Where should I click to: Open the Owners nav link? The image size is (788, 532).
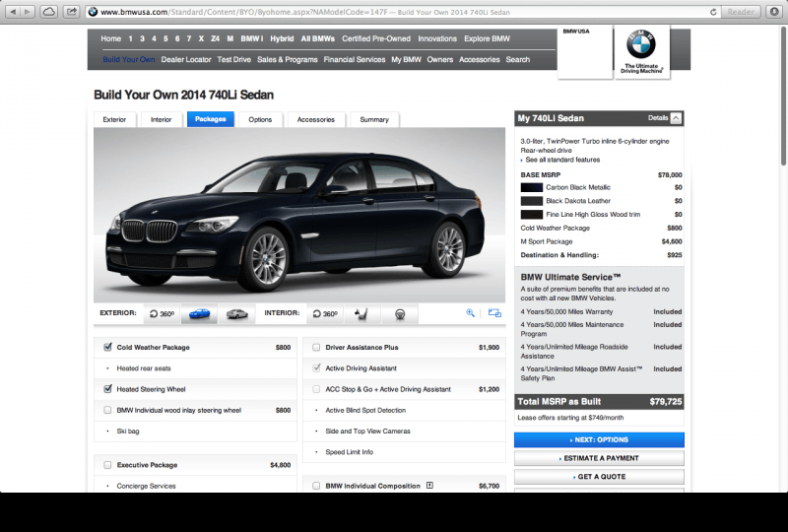pyautogui.click(x=439, y=59)
